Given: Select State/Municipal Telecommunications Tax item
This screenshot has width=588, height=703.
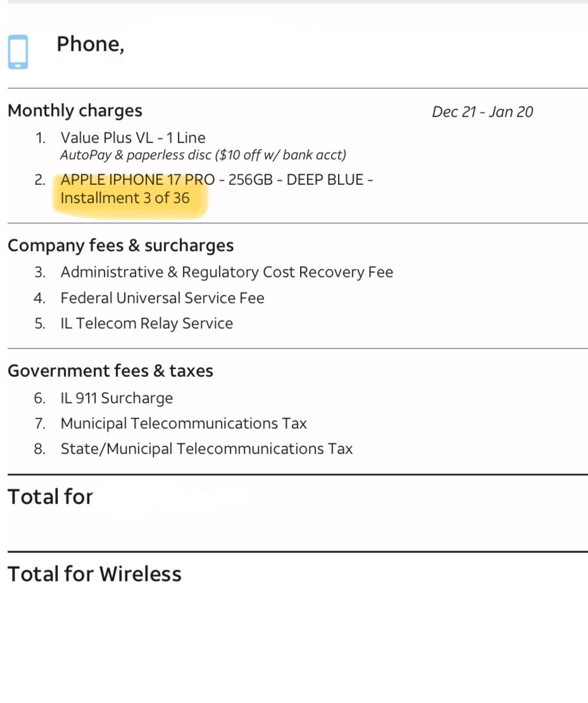Looking at the screenshot, I should click(x=206, y=449).
